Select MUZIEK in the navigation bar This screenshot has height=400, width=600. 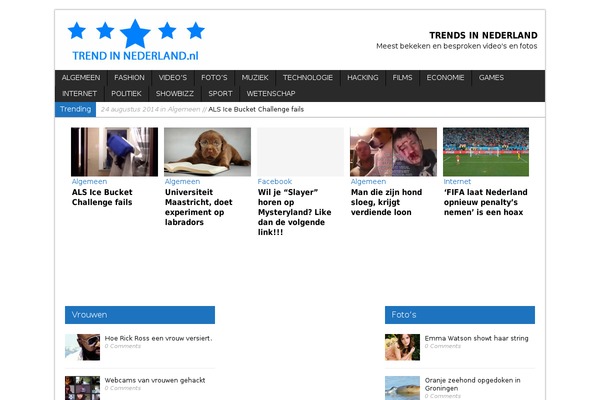[x=255, y=78]
